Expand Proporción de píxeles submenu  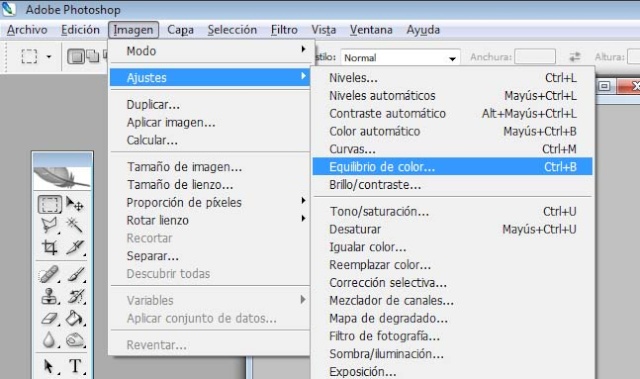point(210,202)
